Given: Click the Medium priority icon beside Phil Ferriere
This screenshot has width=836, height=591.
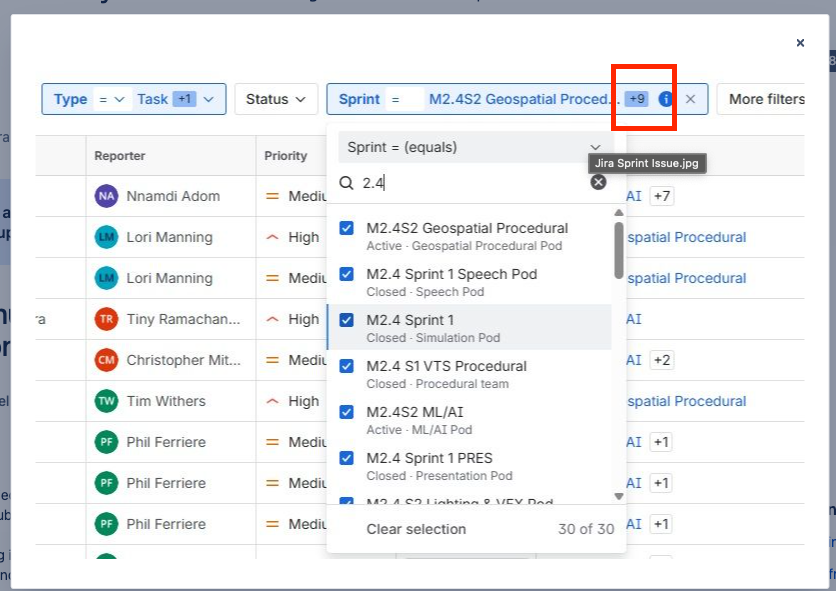Looking at the screenshot, I should pyautogui.click(x=272, y=442).
